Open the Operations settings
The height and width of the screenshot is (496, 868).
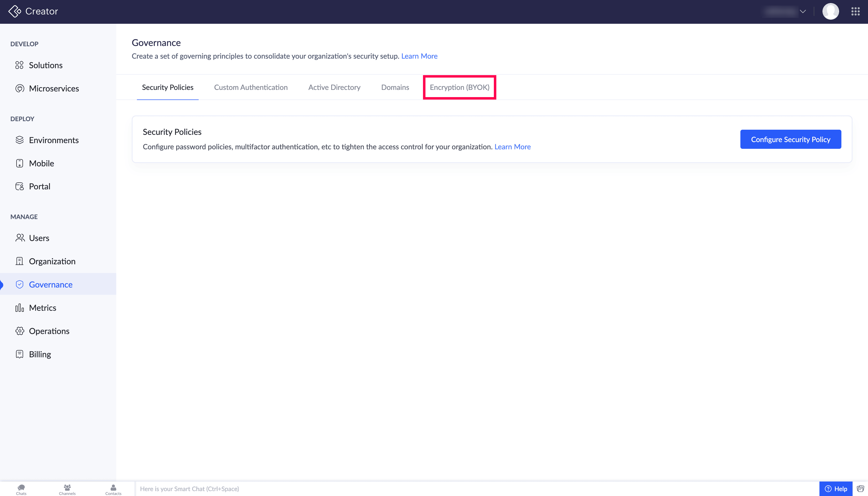[x=49, y=331]
